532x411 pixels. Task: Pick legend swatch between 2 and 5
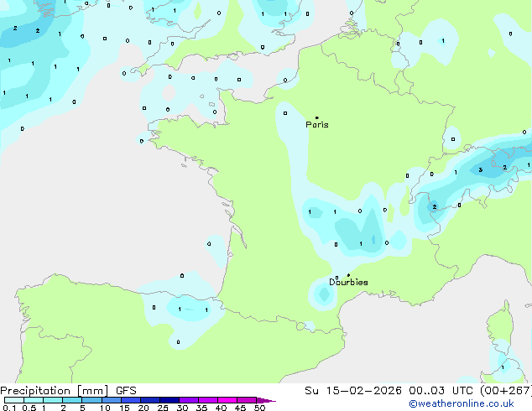72,400
